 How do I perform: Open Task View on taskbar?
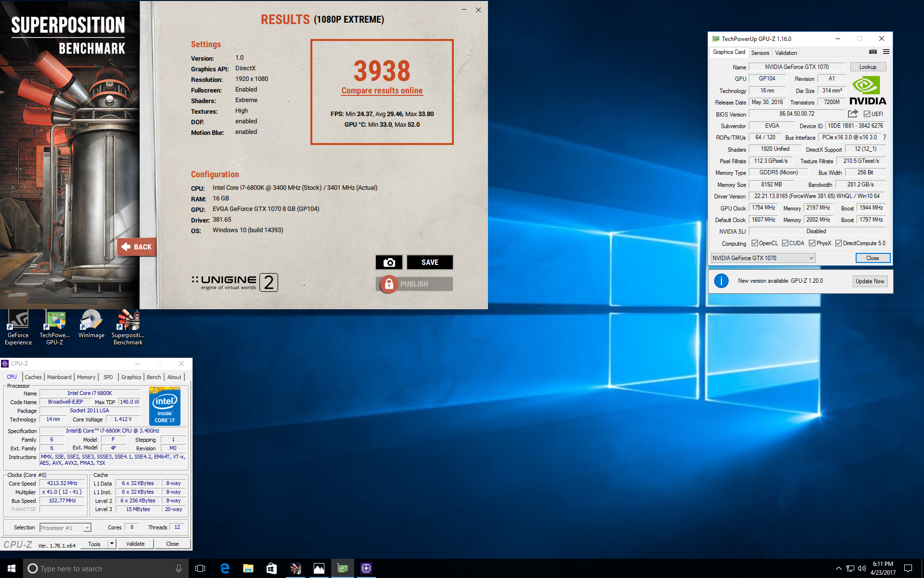click(200, 568)
